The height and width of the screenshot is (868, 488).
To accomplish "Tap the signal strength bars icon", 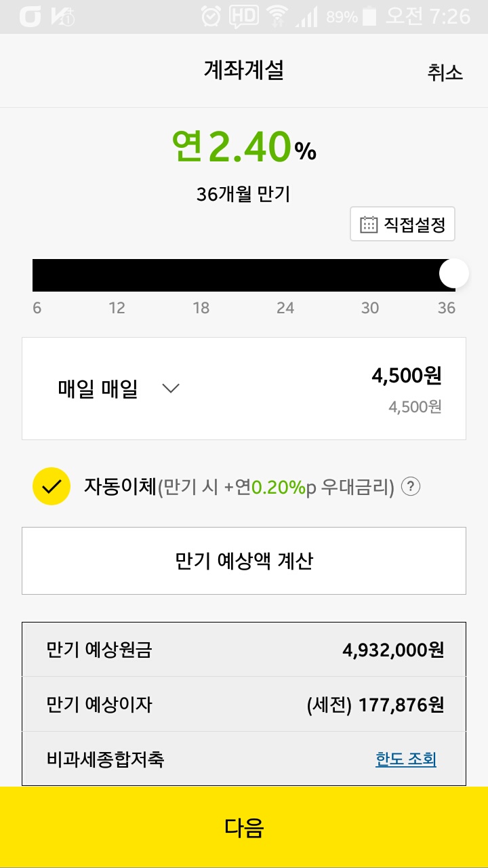I will pos(306,16).
